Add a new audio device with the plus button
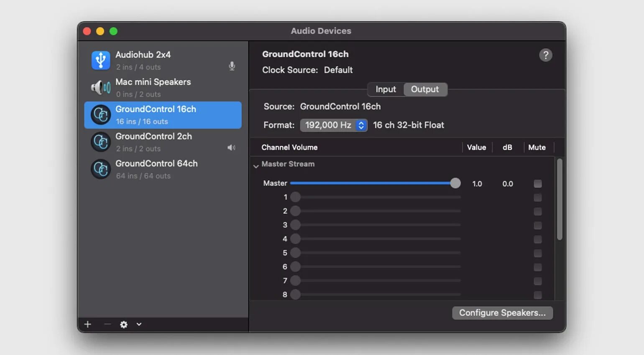This screenshot has height=355, width=644. (x=87, y=324)
